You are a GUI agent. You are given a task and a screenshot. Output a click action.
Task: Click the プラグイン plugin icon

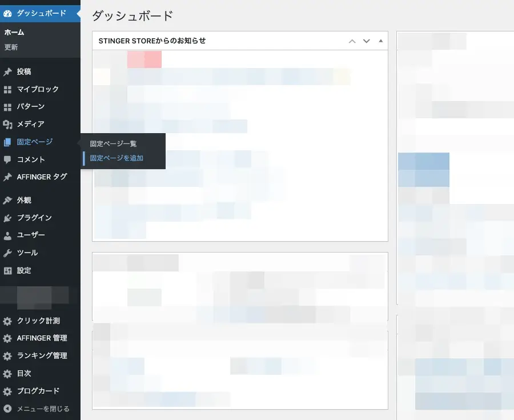pyautogui.click(x=9, y=218)
